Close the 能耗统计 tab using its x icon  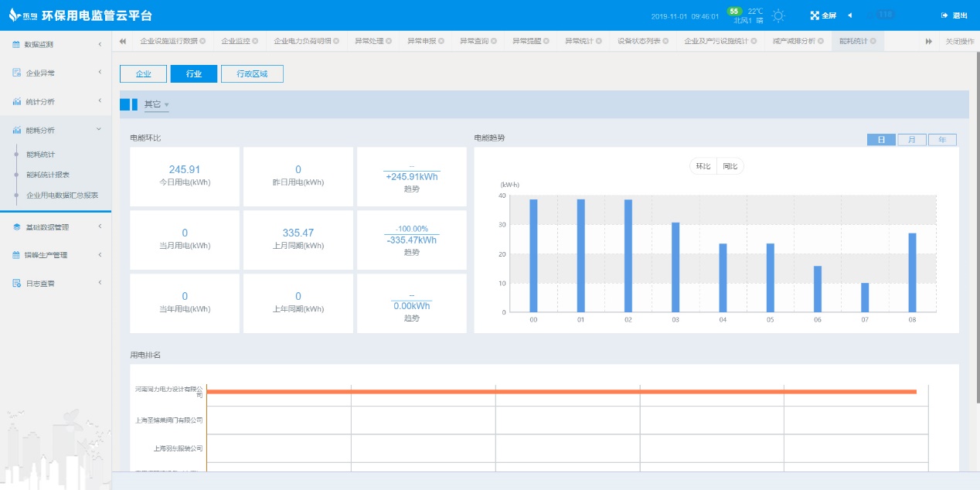pyautogui.click(x=873, y=41)
